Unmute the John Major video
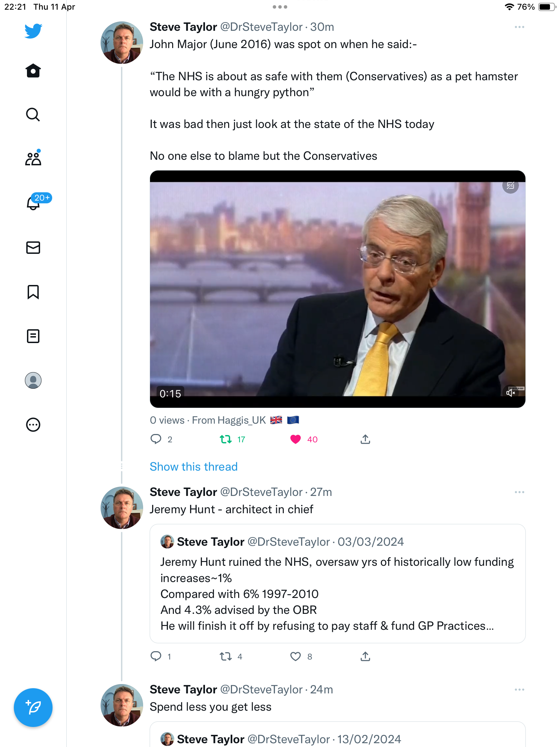The height and width of the screenshot is (747, 560). click(x=511, y=393)
